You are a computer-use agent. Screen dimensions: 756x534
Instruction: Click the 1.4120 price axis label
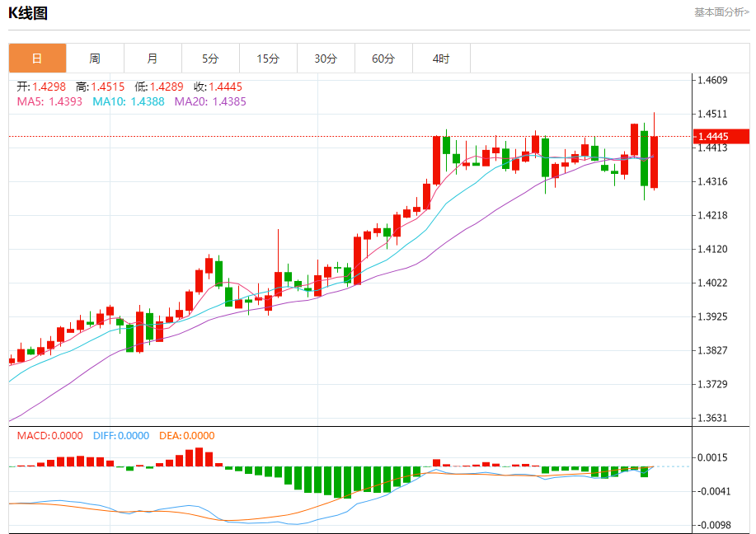712,249
